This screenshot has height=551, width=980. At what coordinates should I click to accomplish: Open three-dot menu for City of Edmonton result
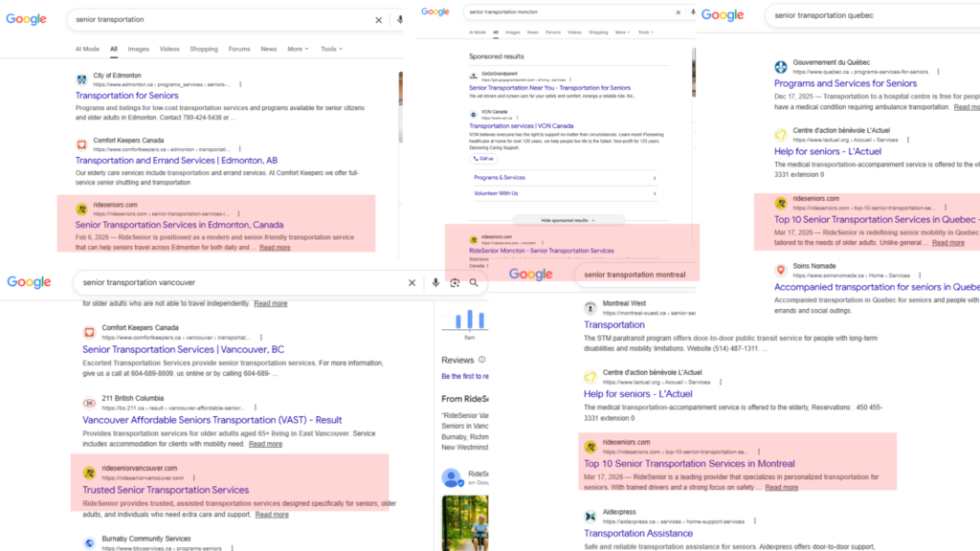[x=240, y=84]
